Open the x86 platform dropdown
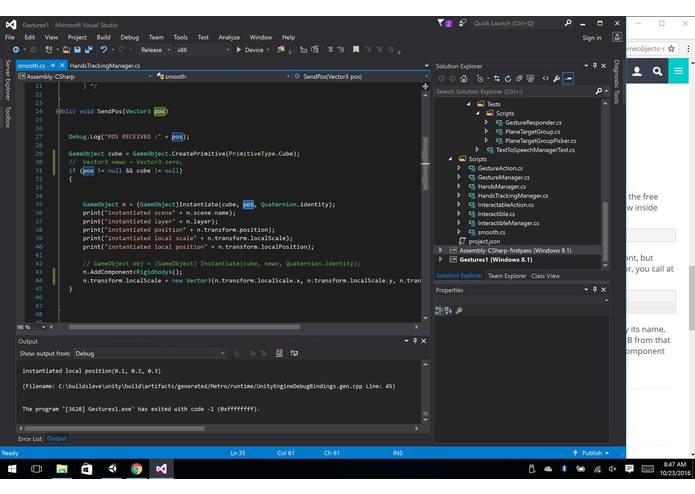This screenshot has height=494, width=695. coord(203,50)
